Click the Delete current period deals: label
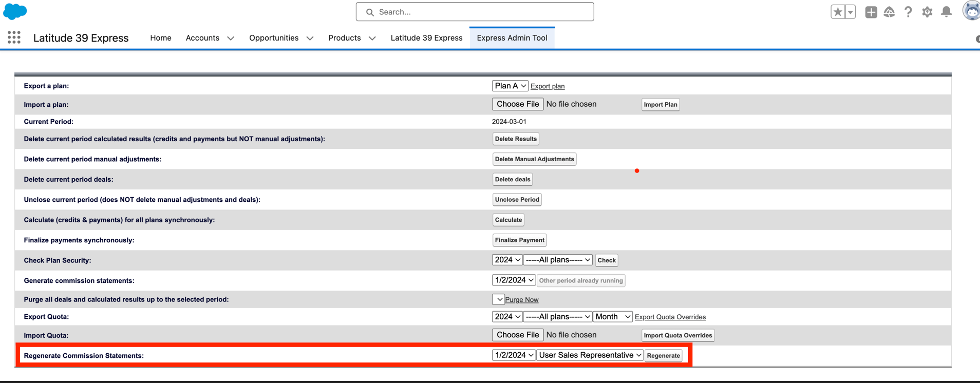 69,180
